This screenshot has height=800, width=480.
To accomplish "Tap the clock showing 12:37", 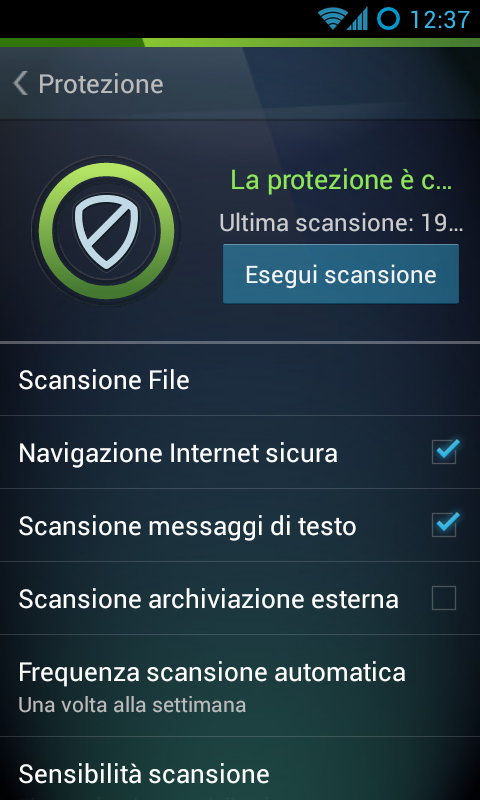I will tap(440, 20).
